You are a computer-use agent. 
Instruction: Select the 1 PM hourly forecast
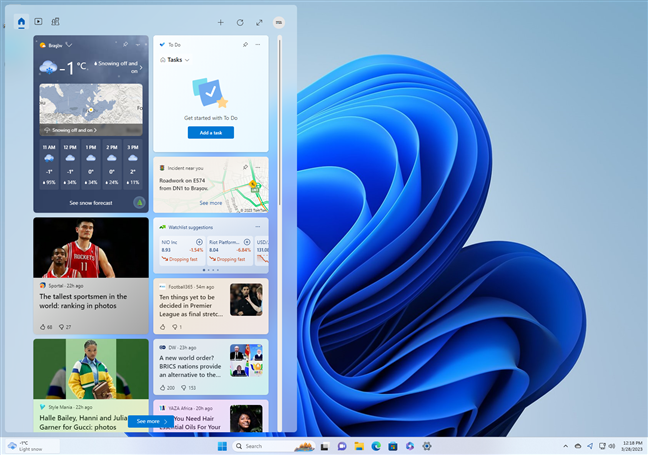point(91,164)
